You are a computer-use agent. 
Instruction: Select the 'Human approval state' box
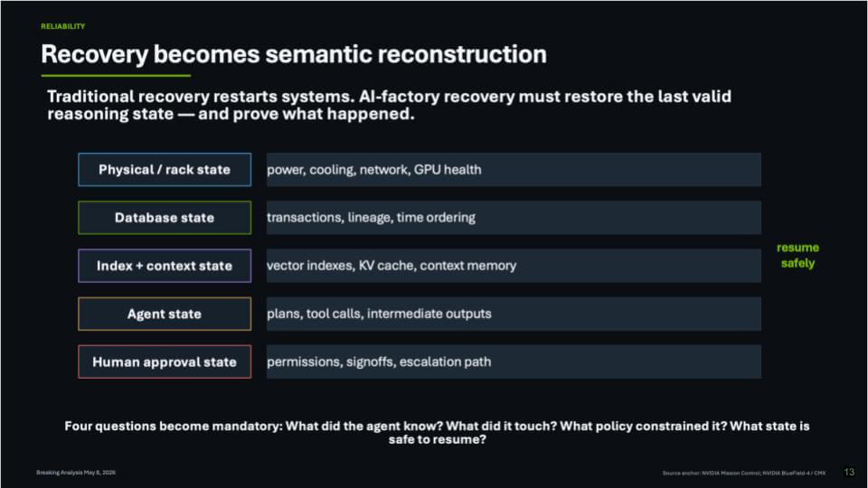point(165,361)
